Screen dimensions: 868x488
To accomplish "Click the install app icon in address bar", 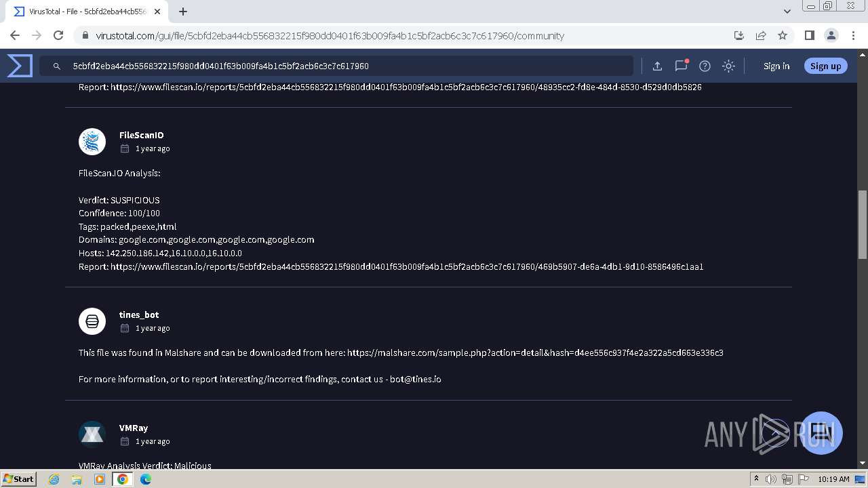I will 739,35.
